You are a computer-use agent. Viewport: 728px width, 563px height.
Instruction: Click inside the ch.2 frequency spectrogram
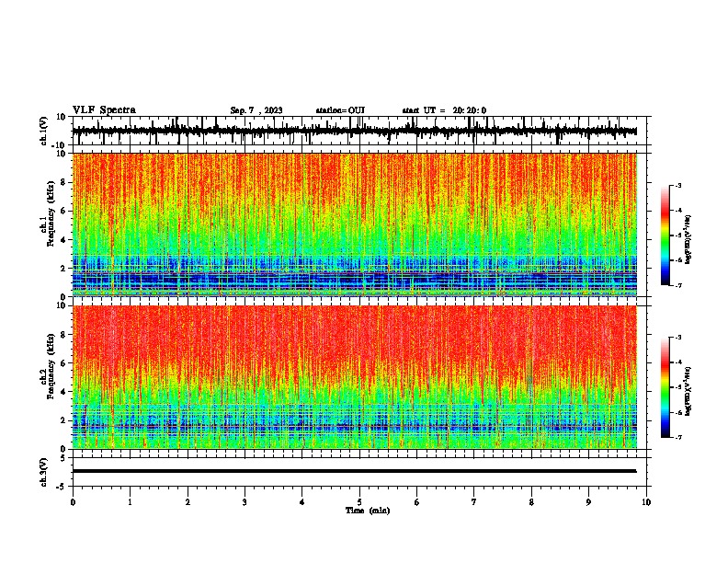click(355, 377)
